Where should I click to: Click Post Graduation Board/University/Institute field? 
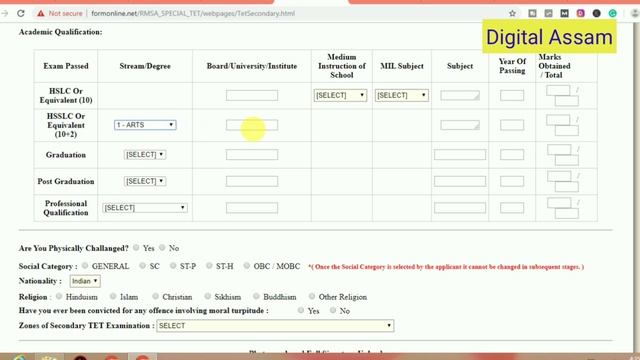(x=252, y=181)
